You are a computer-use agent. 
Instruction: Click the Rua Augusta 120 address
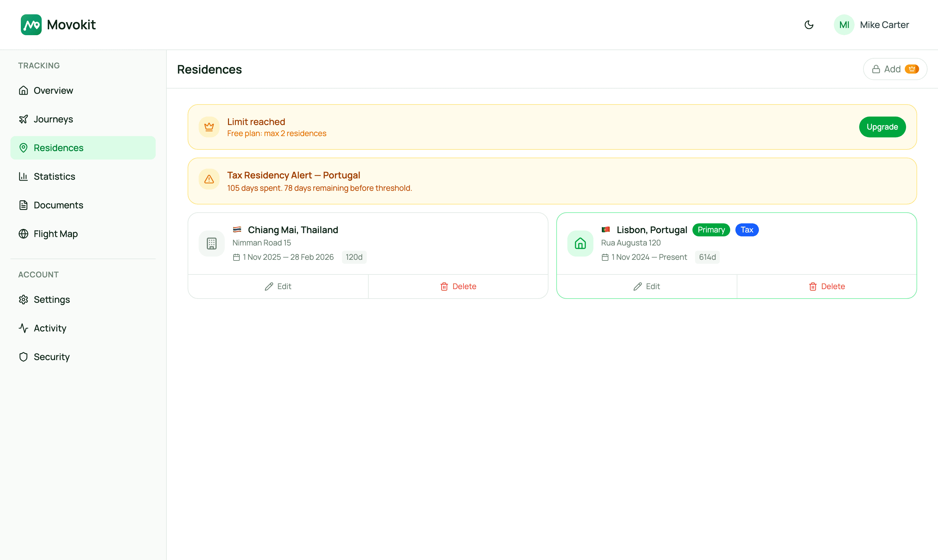click(631, 243)
